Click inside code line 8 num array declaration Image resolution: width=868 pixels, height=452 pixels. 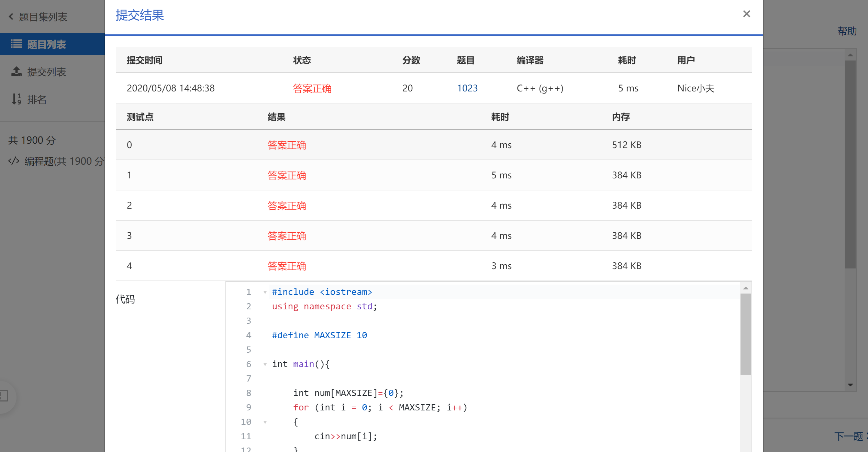(x=348, y=393)
